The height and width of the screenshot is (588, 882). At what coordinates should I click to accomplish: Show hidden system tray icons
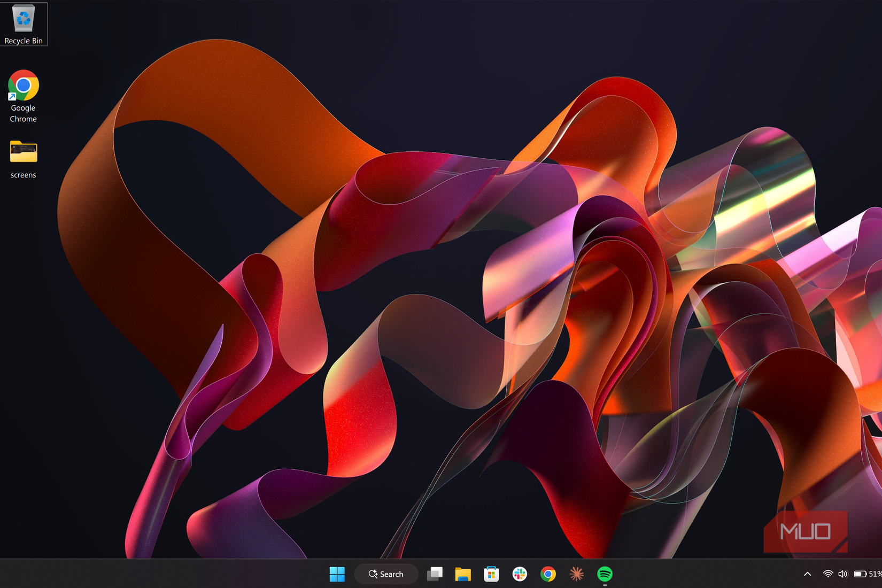point(807,574)
